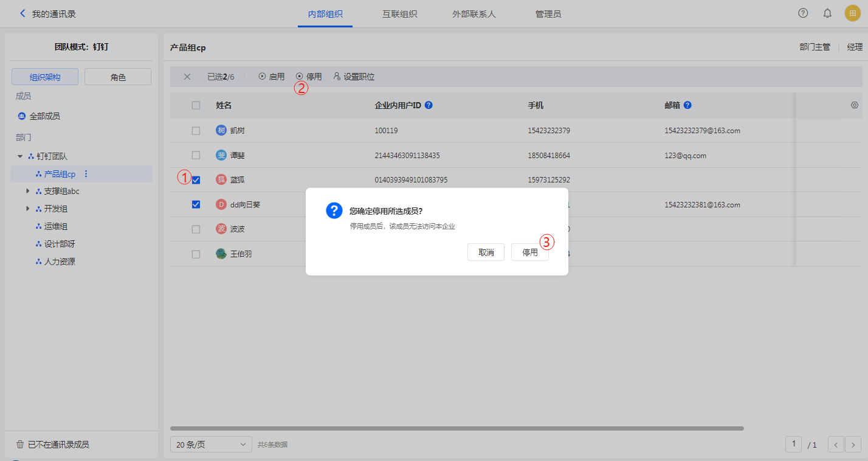Click the three-dot menu next to 产品组cp

click(x=86, y=174)
